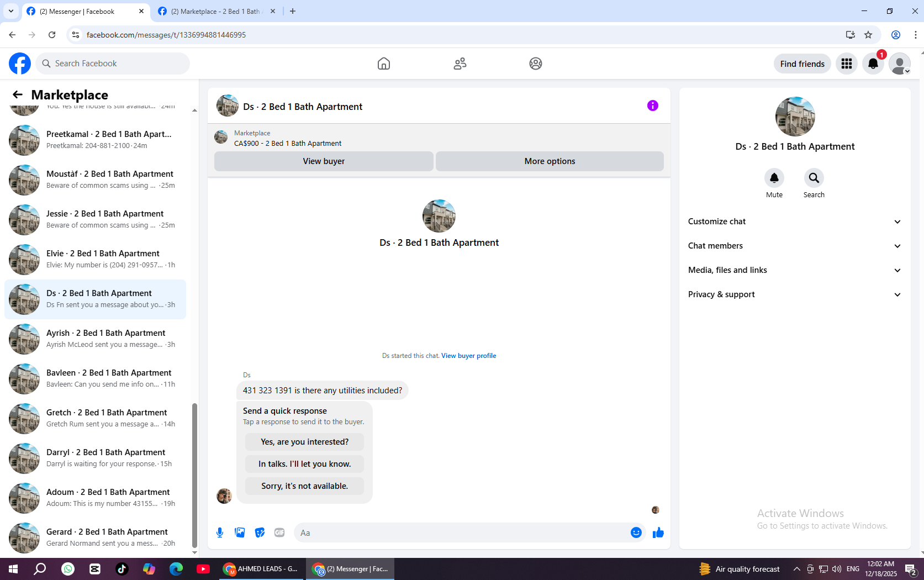
Task: Go back using the Marketplace back arrow
Action: tap(18, 94)
